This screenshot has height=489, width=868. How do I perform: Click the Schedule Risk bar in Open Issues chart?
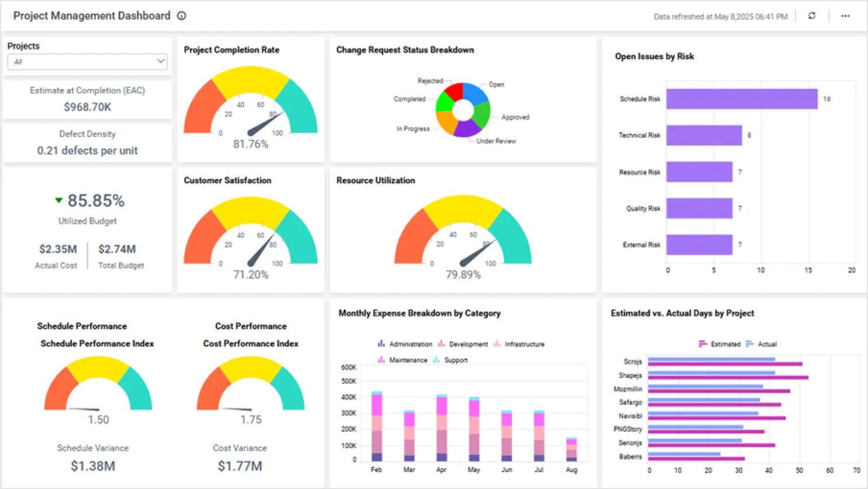pyautogui.click(x=742, y=98)
